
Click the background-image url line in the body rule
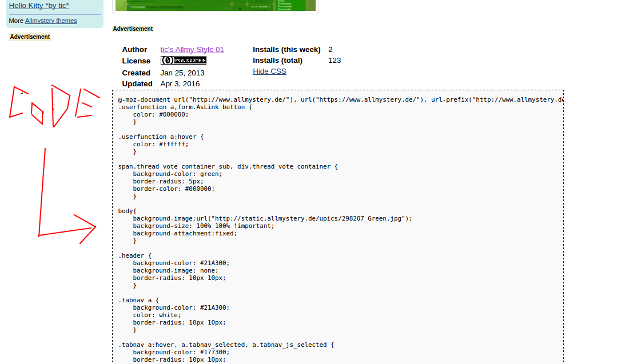point(273,218)
